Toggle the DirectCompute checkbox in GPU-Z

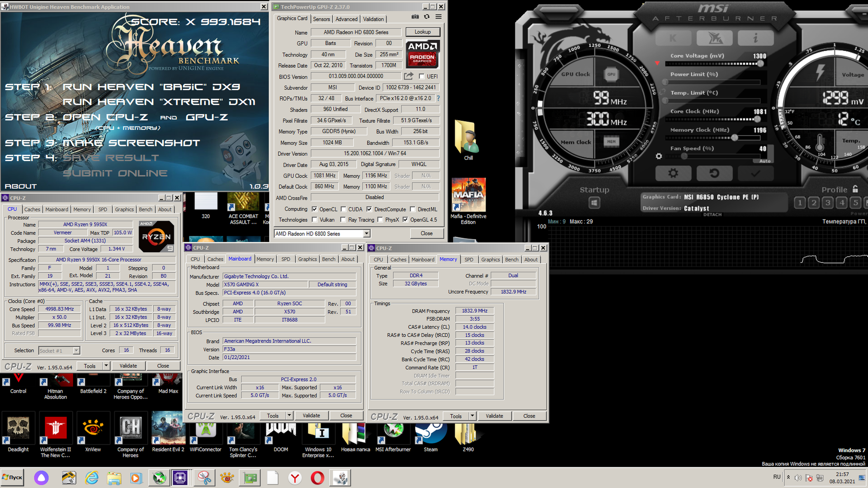[x=369, y=209]
